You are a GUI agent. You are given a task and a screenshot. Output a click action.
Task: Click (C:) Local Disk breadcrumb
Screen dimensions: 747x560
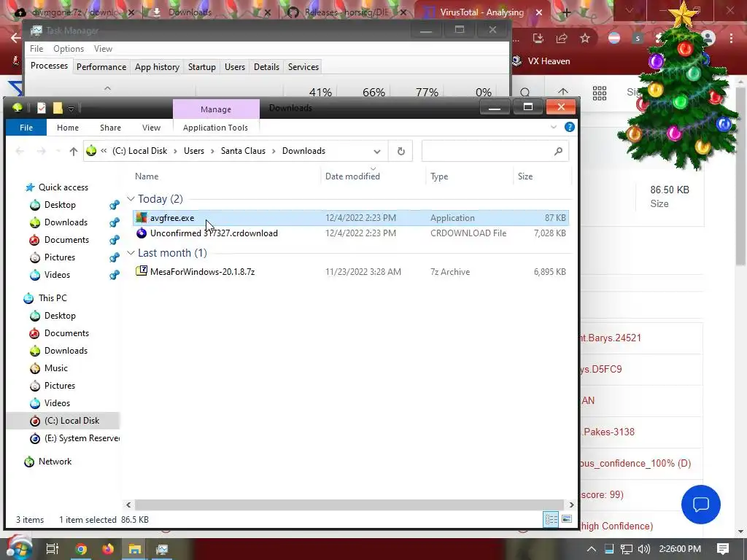pyautogui.click(x=139, y=151)
